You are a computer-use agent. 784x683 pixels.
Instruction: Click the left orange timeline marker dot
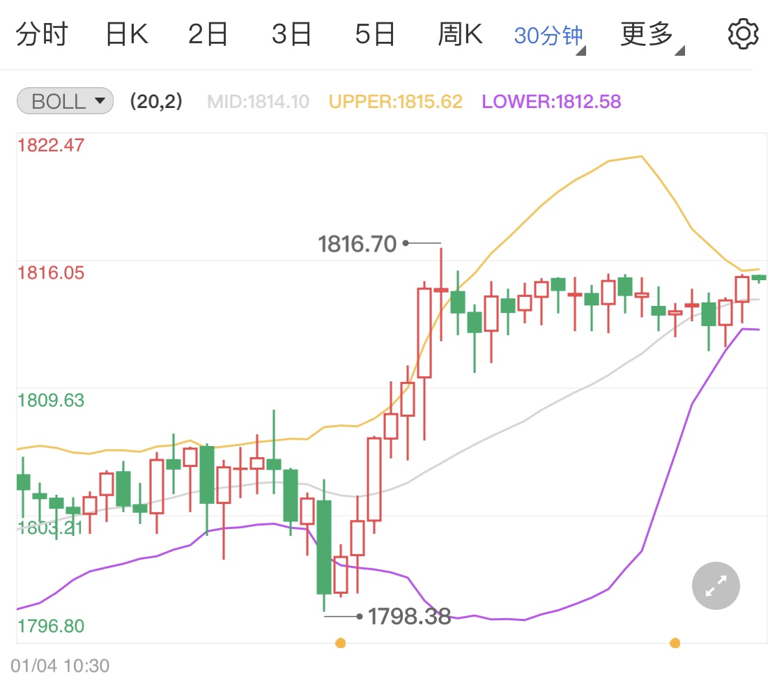341,643
